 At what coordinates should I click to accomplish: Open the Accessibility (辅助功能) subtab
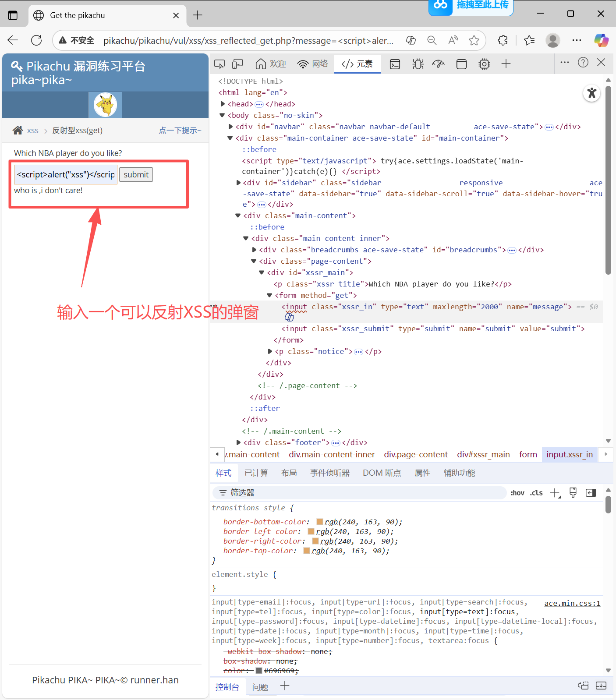[x=459, y=473]
